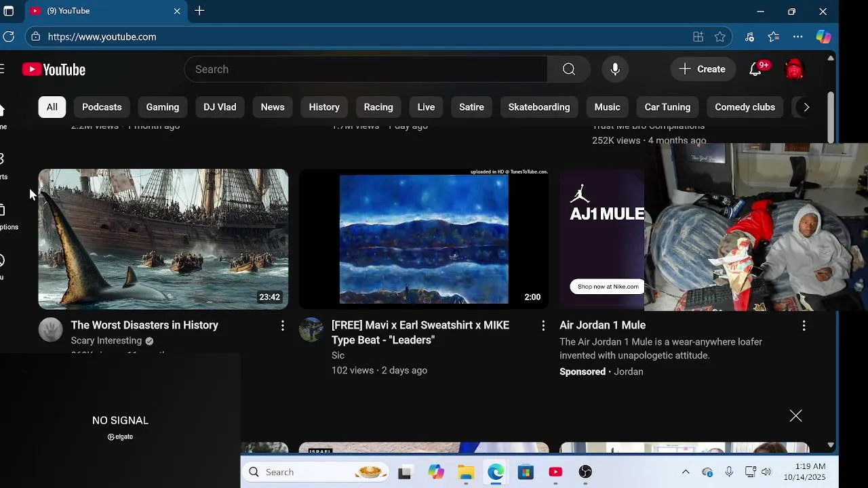Select the Satire filter chip
The width and height of the screenshot is (868, 488).
(x=471, y=107)
